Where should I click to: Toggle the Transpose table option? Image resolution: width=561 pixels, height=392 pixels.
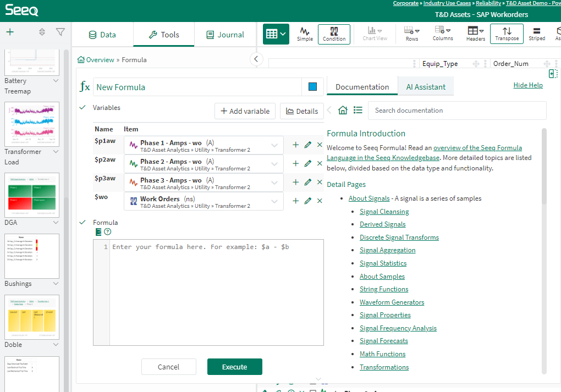[x=507, y=34]
